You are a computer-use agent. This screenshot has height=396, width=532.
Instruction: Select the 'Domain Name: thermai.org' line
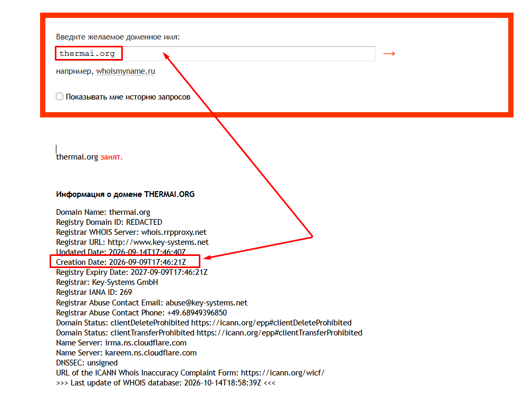(103, 212)
